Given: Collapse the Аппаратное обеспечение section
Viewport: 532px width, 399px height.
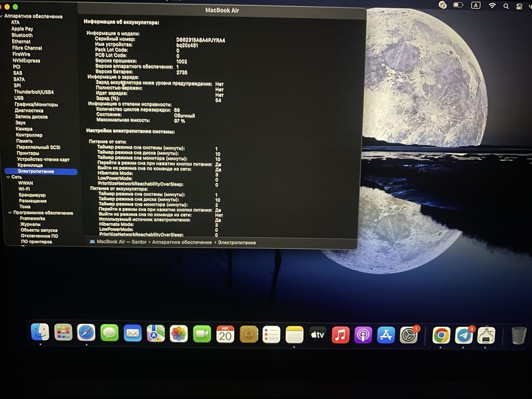Looking at the screenshot, I should (2, 16).
